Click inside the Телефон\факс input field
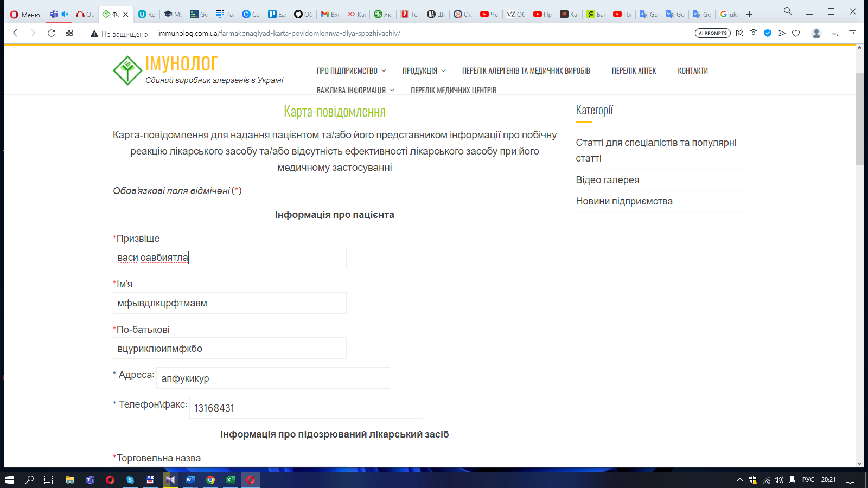 tap(306, 408)
